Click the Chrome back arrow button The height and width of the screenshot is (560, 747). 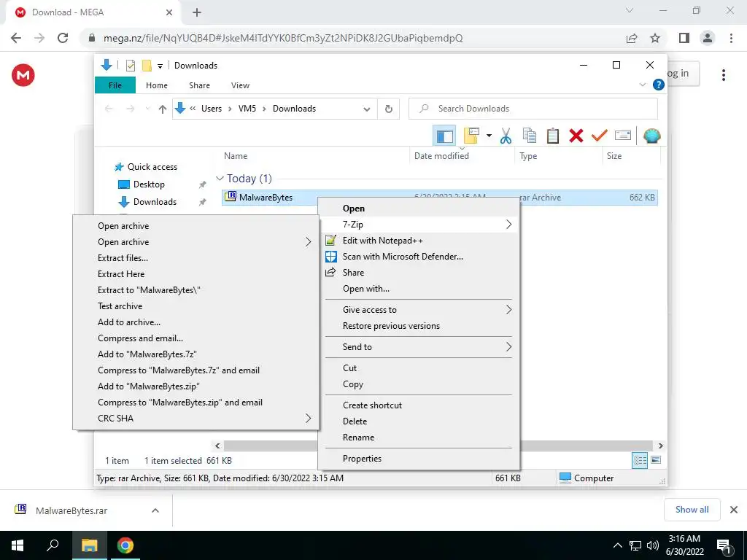tap(16, 38)
